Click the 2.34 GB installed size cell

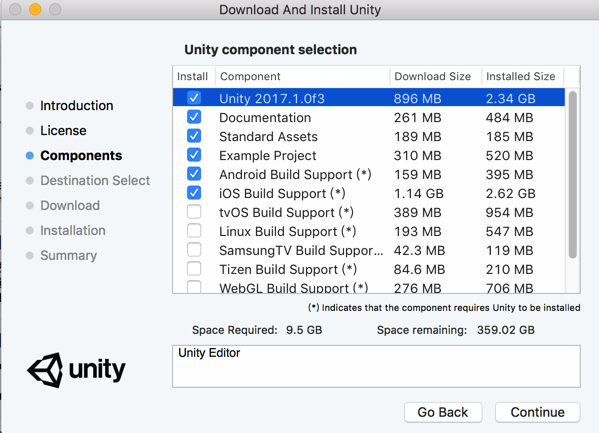point(511,99)
